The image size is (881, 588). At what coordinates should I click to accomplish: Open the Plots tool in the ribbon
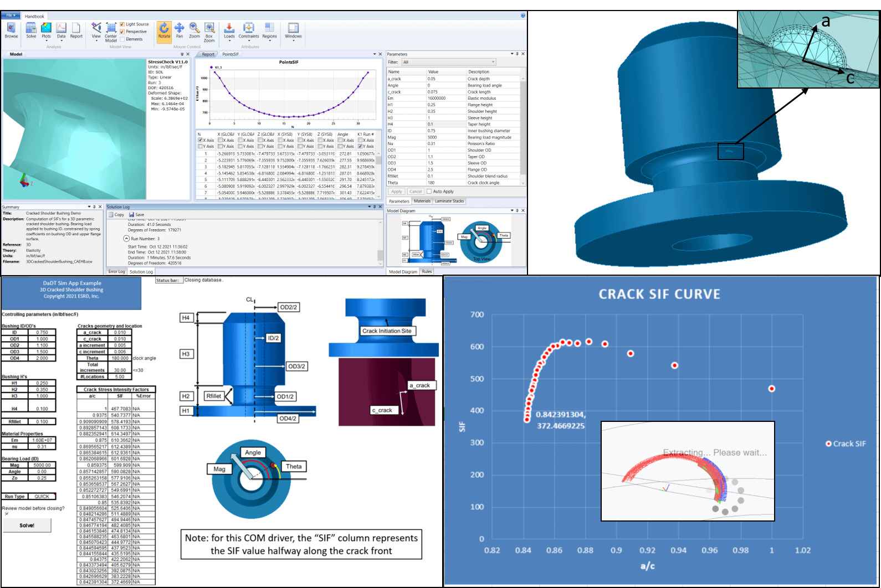pyautogui.click(x=46, y=30)
